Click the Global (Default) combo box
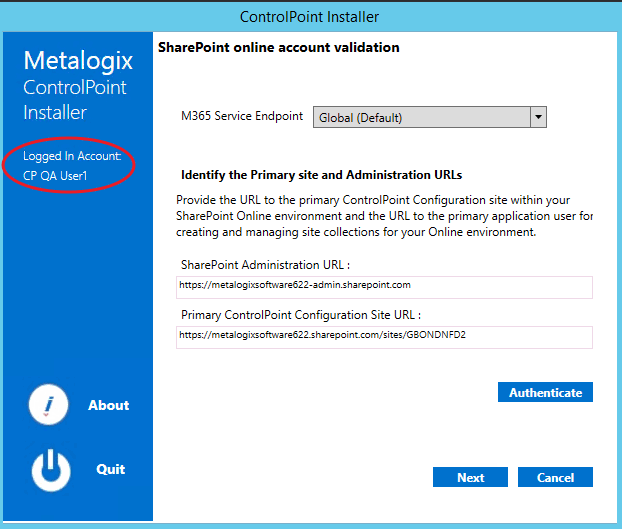The width and height of the screenshot is (622, 529). [x=421, y=117]
